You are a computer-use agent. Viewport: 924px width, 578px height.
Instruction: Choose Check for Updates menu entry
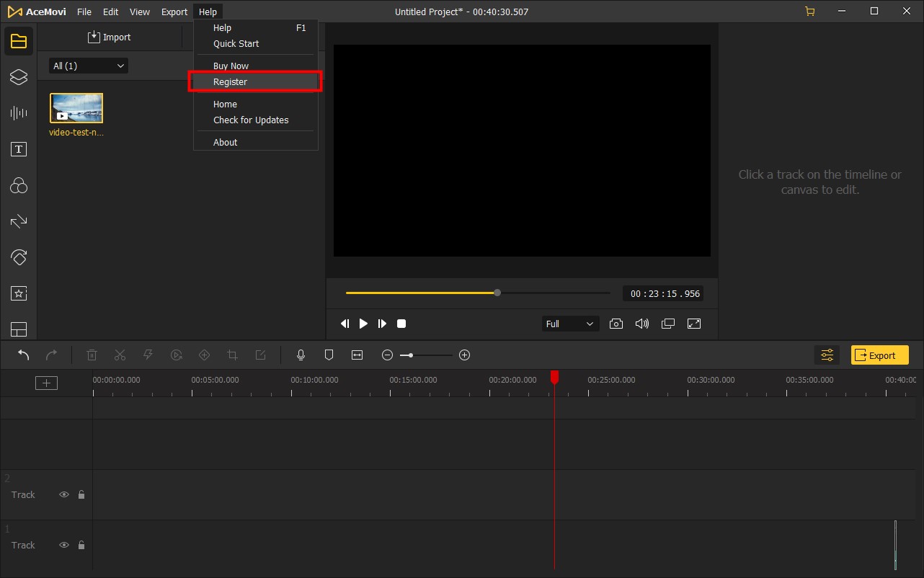pyautogui.click(x=251, y=120)
